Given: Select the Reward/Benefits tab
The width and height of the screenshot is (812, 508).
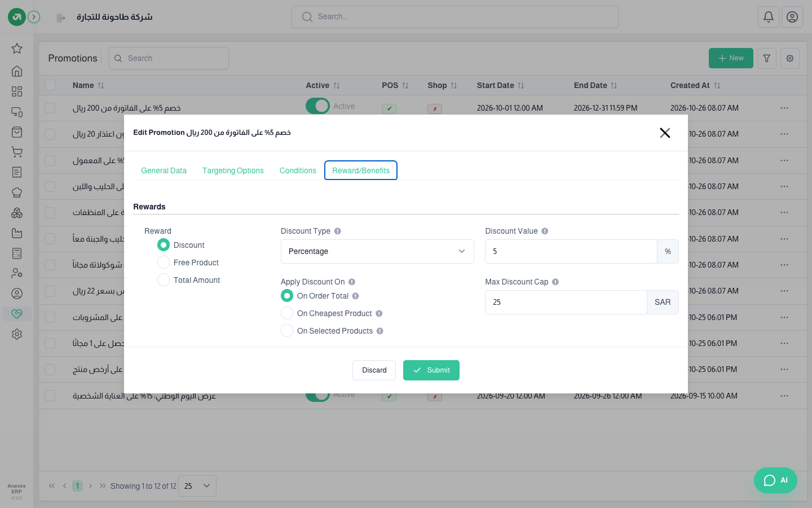Looking at the screenshot, I should pos(361,170).
